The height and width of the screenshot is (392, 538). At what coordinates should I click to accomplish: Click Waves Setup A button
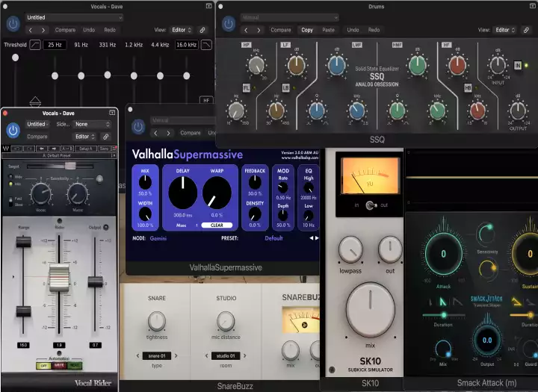pos(86,149)
